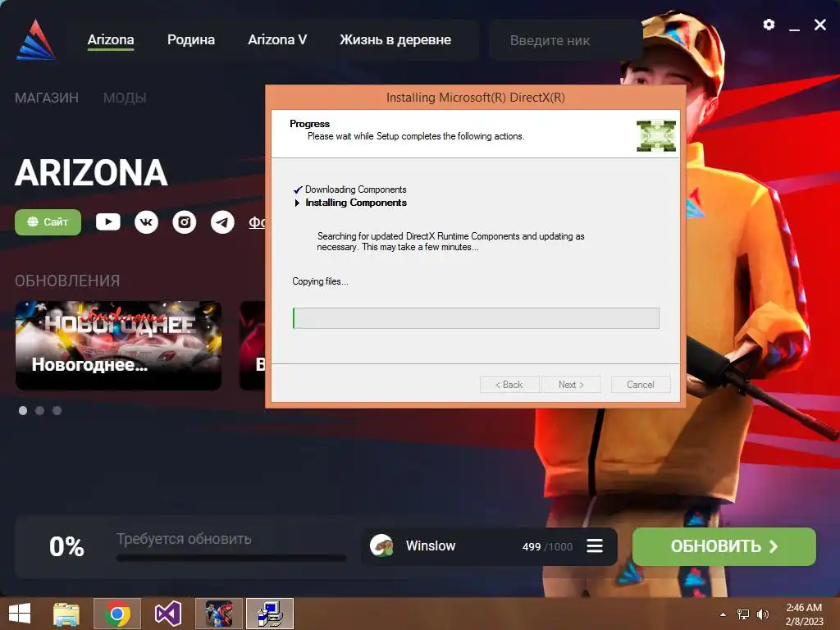Show hidden tray icons arrow
This screenshot has width=840, height=630.
point(724,614)
